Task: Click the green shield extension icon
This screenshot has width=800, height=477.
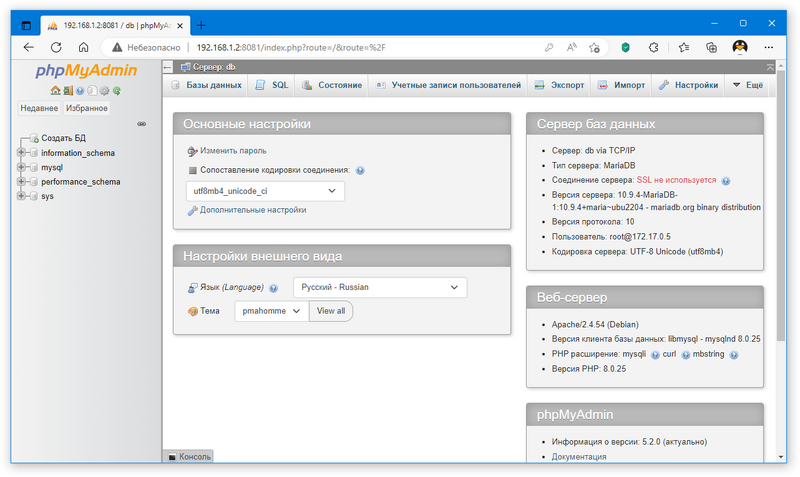Action: [x=626, y=47]
